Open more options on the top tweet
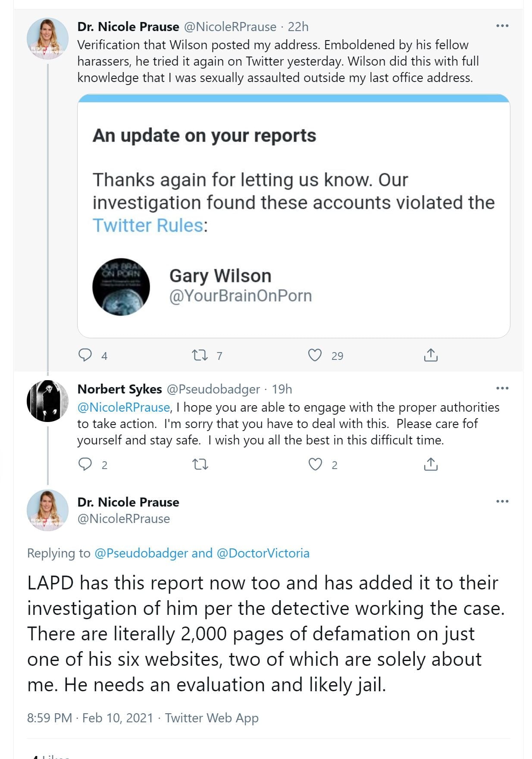 tap(502, 26)
